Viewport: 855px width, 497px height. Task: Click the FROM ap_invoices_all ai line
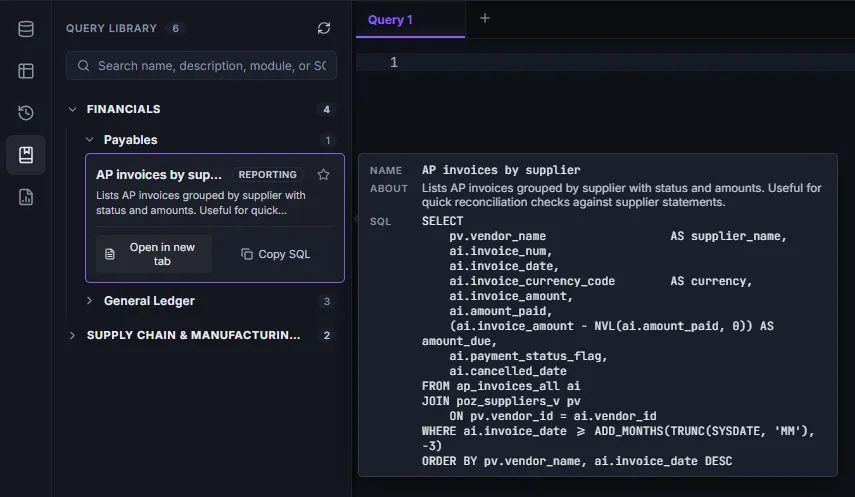(x=501, y=386)
